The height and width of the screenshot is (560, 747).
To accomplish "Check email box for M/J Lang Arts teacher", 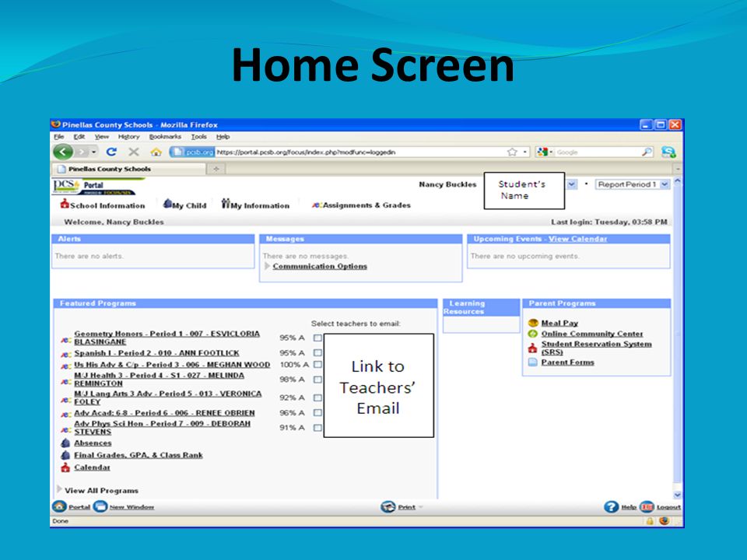I will [317, 397].
